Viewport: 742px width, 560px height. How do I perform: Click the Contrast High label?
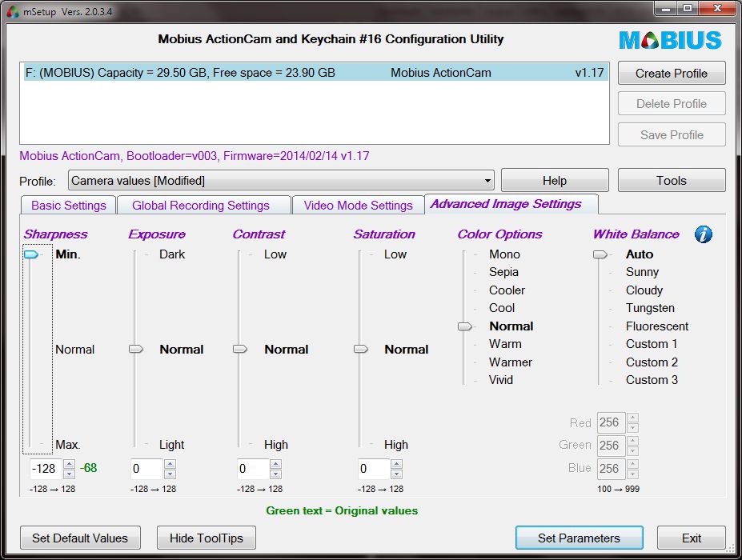coord(276,445)
